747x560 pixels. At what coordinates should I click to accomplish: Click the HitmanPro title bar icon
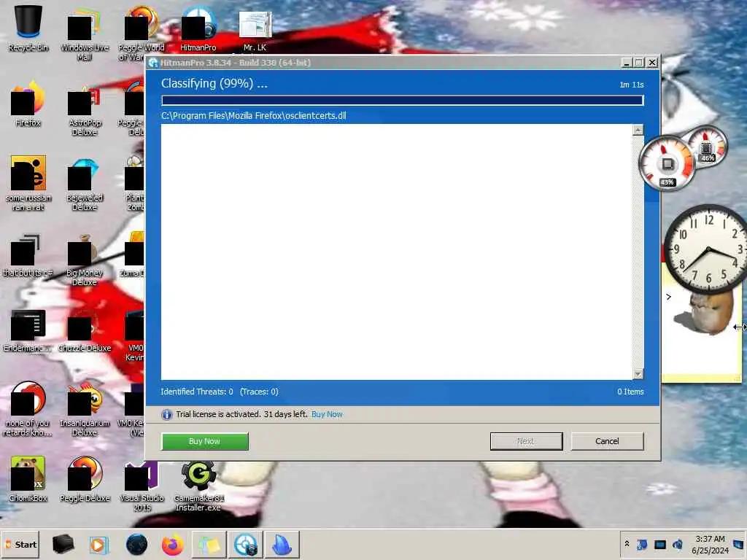coord(153,63)
